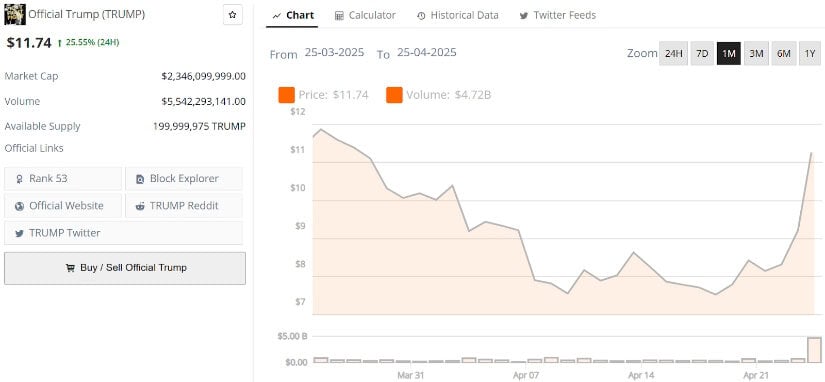Visit the Official Website link
This screenshot has height=382, width=825.
(x=63, y=206)
